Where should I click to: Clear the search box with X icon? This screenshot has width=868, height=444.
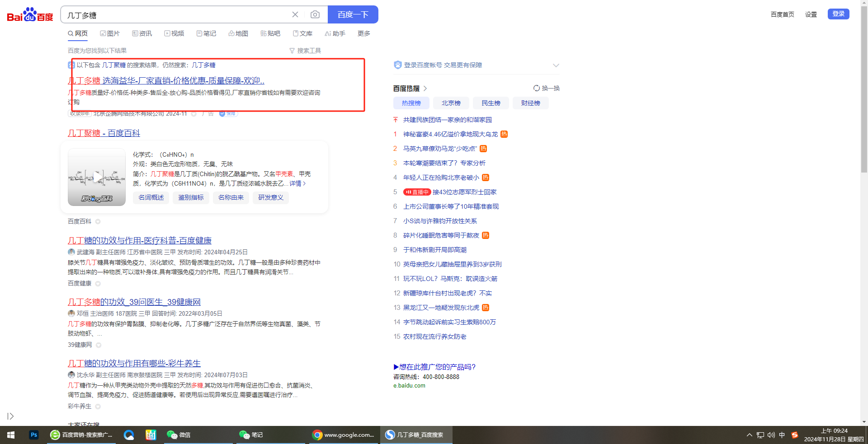point(295,14)
